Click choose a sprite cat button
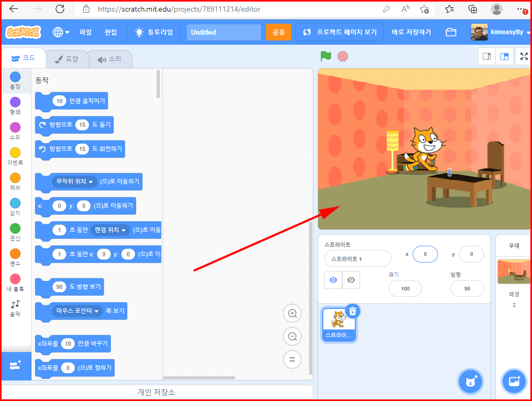 (x=470, y=382)
